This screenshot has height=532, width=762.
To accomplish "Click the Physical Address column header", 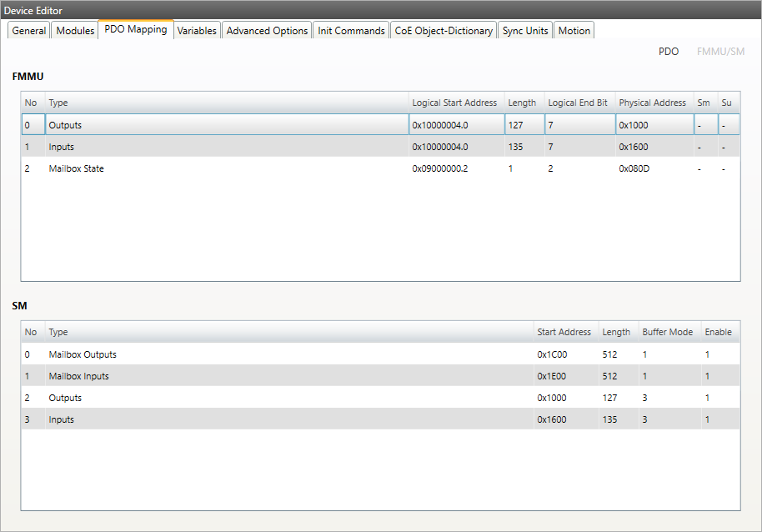I will 652,103.
